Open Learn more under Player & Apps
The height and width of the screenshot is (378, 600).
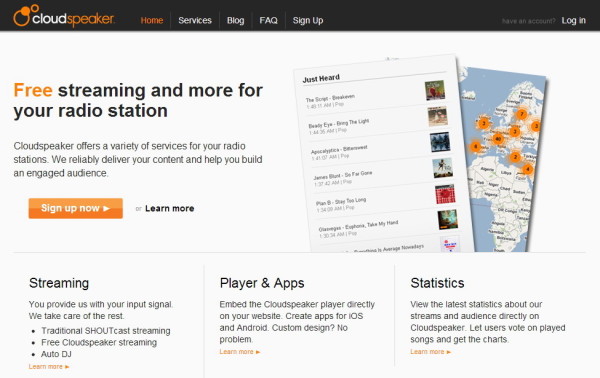point(240,352)
